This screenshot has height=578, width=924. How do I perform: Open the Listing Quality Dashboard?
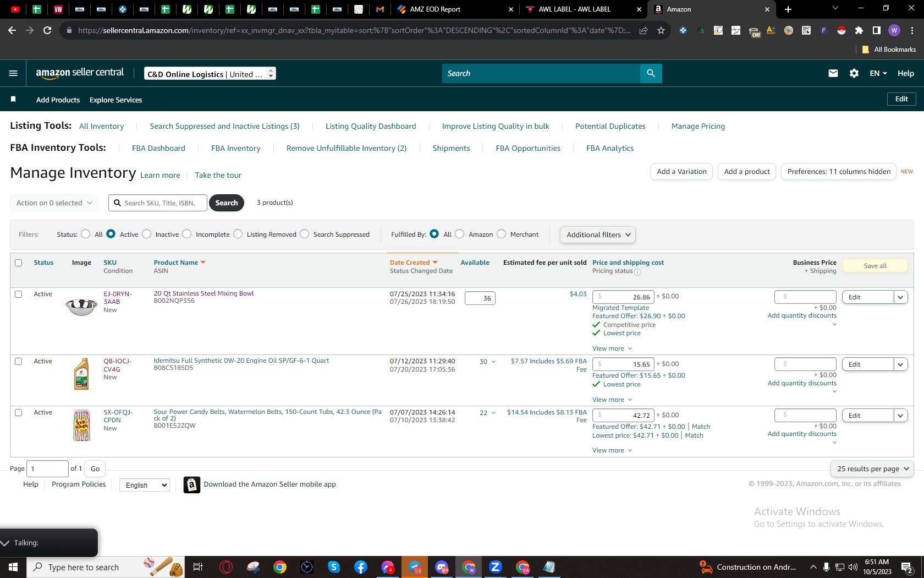[x=371, y=126]
